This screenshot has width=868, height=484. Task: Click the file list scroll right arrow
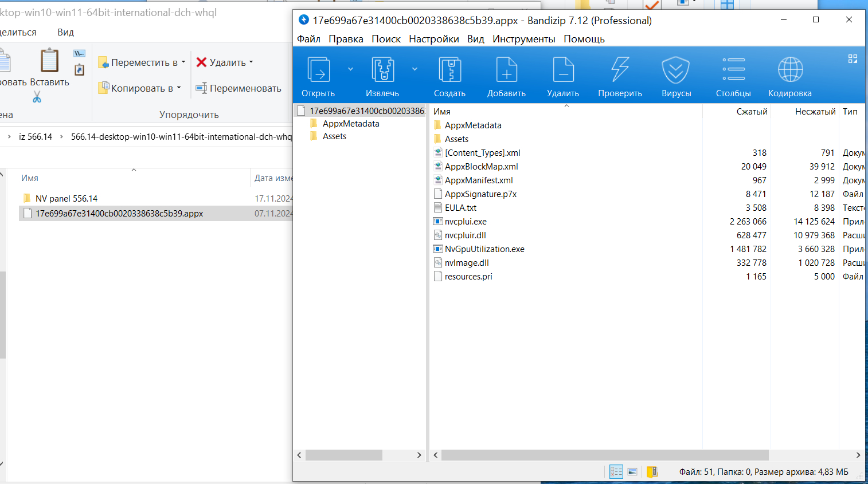858,455
